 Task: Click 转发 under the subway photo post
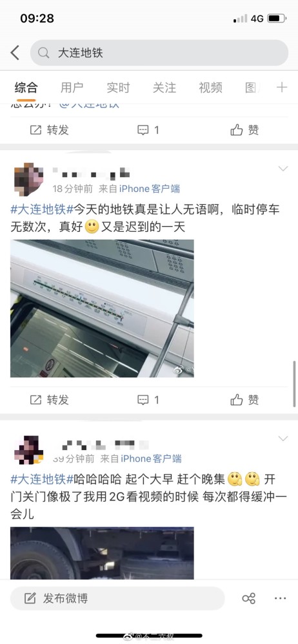point(50,400)
